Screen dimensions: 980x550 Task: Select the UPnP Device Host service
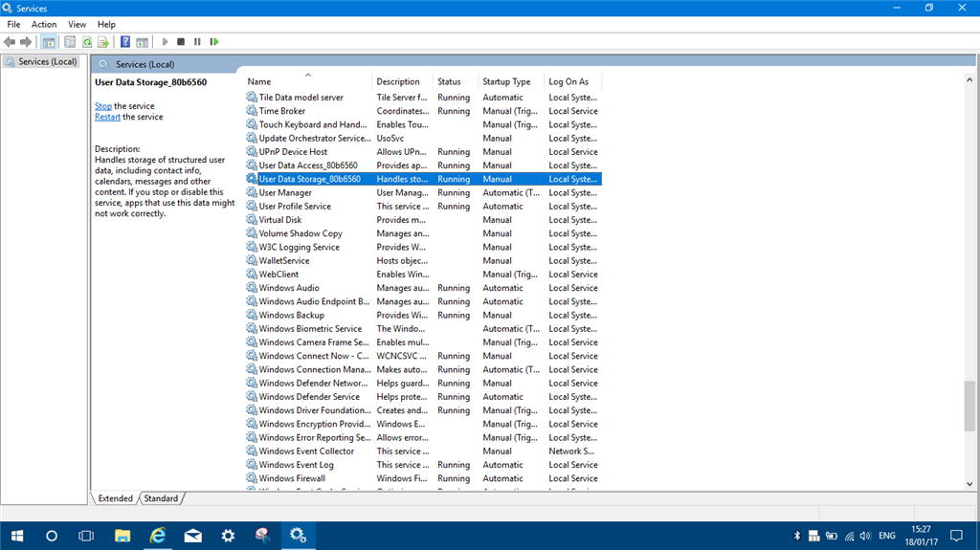click(x=423, y=152)
